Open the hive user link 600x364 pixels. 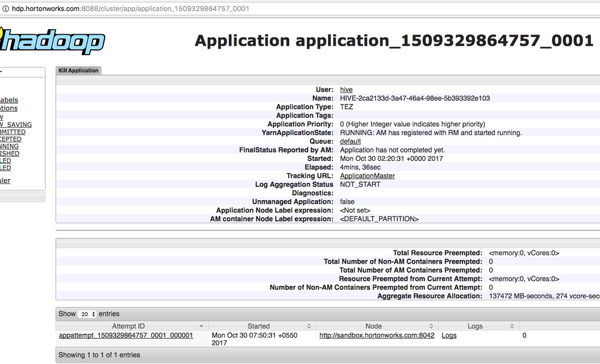coord(346,89)
